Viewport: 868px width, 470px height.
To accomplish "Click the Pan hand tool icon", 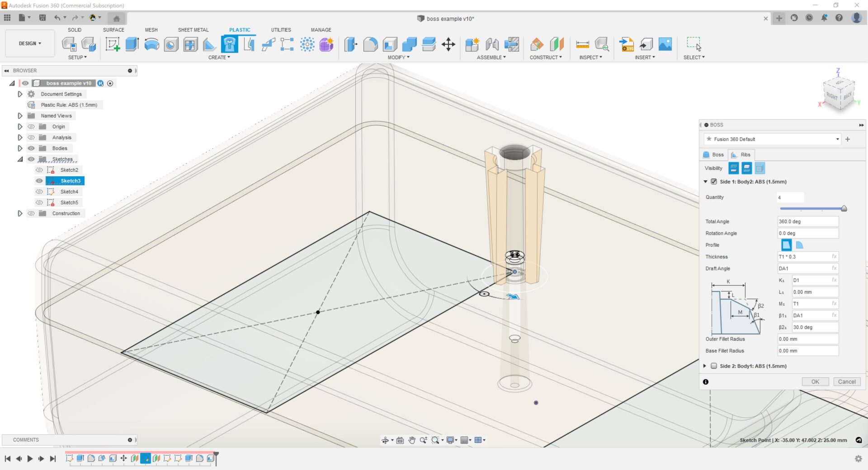I will point(411,440).
